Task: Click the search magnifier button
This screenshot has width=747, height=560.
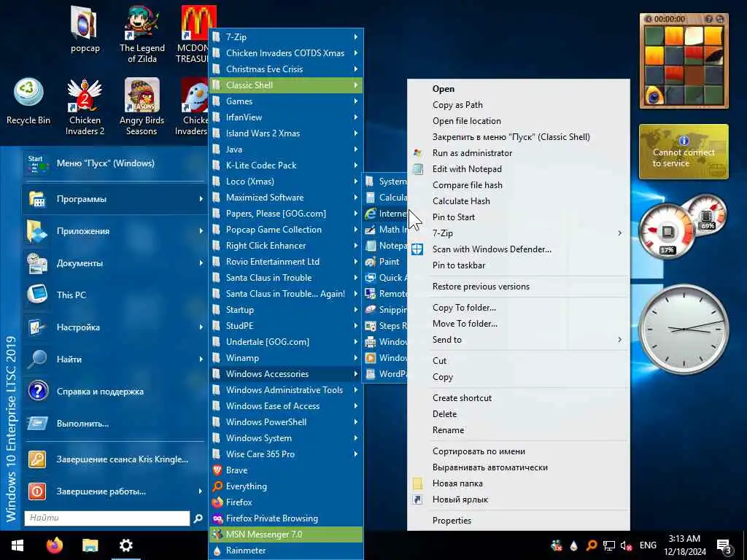Action: coord(198,518)
